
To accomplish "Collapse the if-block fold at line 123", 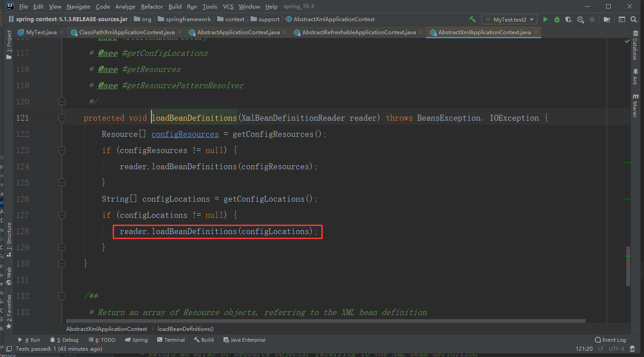I will click(62, 150).
